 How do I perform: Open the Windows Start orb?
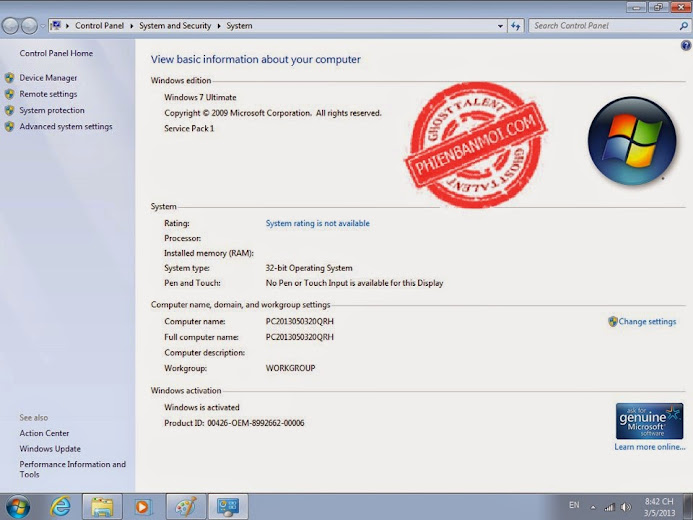[x=18, y=506]
